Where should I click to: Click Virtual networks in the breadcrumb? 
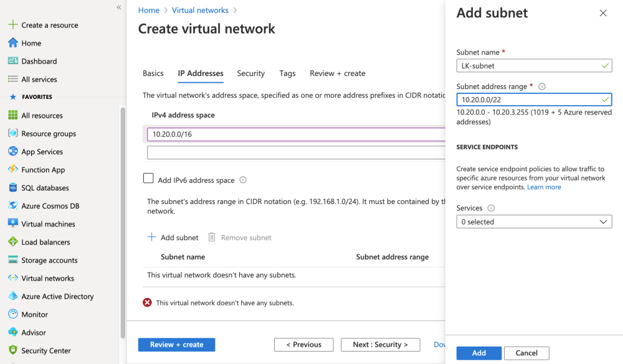[199, 11]
